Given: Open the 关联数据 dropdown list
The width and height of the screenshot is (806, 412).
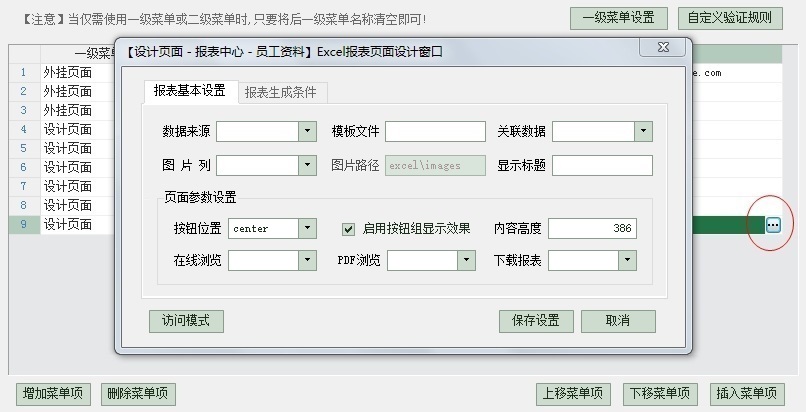Looking at the screenshot, I should [643, 132].
